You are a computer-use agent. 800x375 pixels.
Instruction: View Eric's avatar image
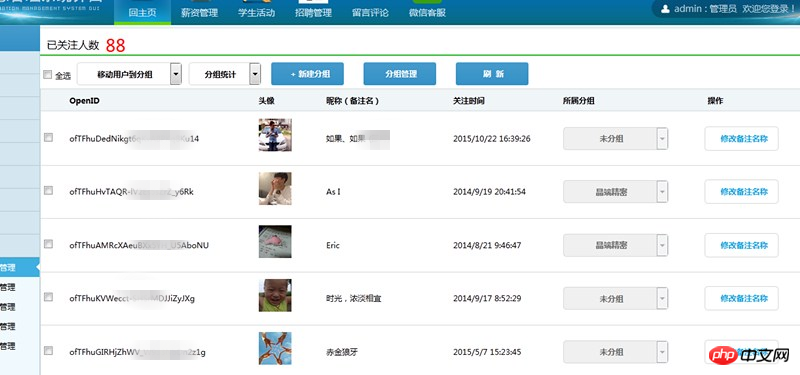[x=275, y=242]
